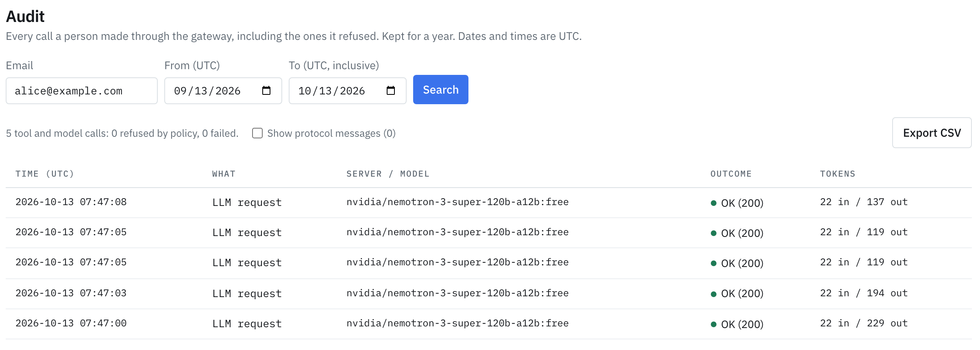The height and width of the screenshot is (350, 980).
Task: Click the '22 in / 137 out' tokens cell
Action: (x=864, y=202)
